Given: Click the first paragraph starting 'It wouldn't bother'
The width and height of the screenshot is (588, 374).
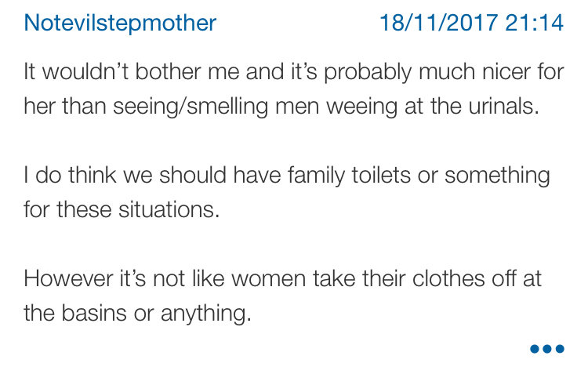Looking at the screenshot, I should (294, 89).
